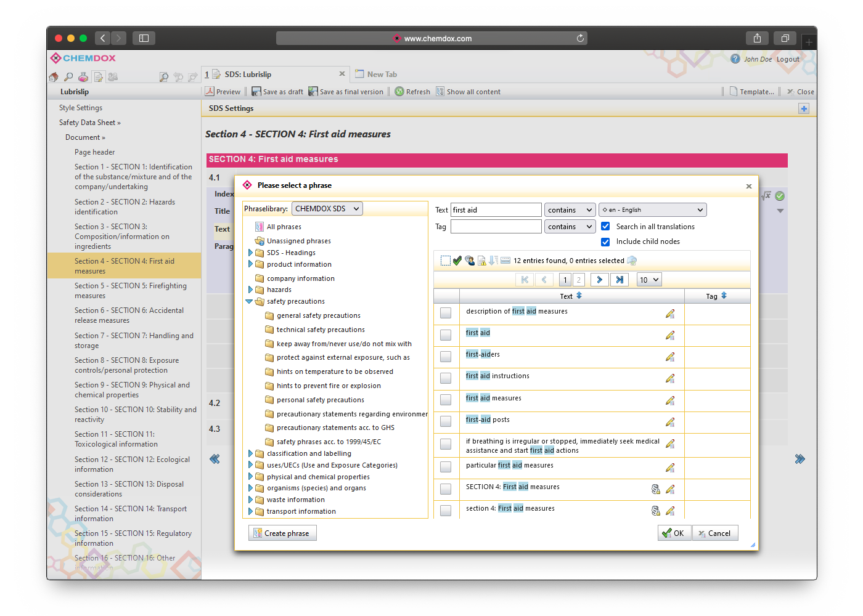Click the document search magnifier icon
This screenshot has height=616, width=863.
click(163, 77)
